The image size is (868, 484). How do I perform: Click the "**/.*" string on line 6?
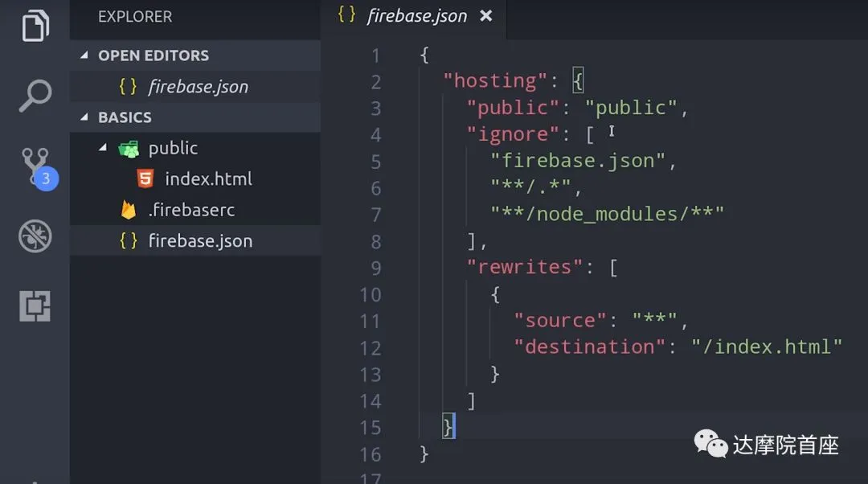click(531, 187)
